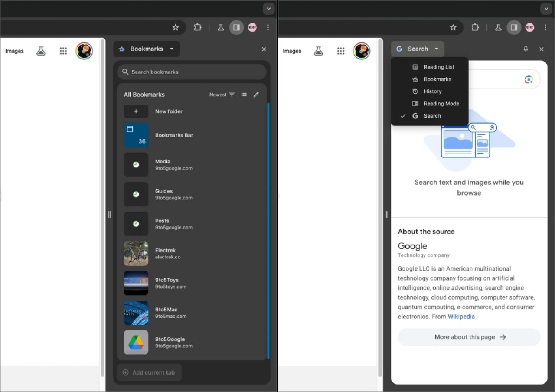Screen dimensions: 555x392
Task: Pin the Search side panel
Action: click(x=526, y=49)
